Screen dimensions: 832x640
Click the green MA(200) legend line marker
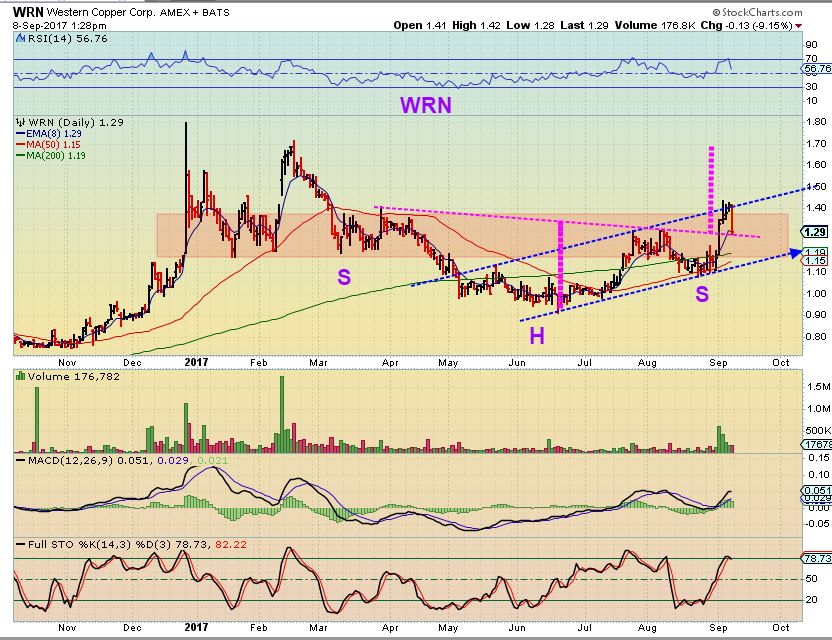(x=21, y=155)
